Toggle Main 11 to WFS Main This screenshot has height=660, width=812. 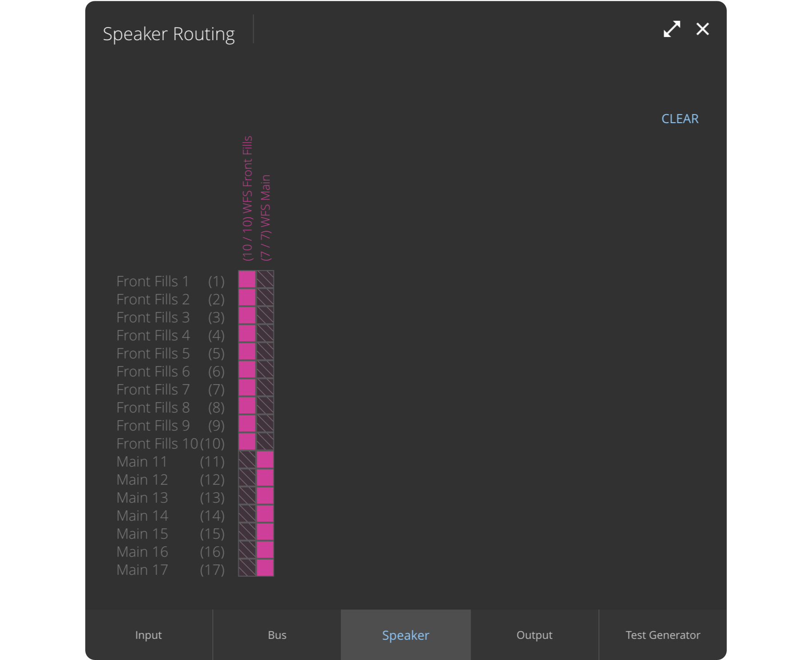[x=265, y=460]
